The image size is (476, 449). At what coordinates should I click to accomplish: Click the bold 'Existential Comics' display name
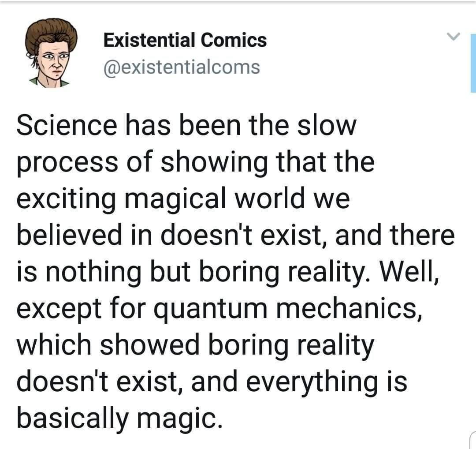coord(185,40)
